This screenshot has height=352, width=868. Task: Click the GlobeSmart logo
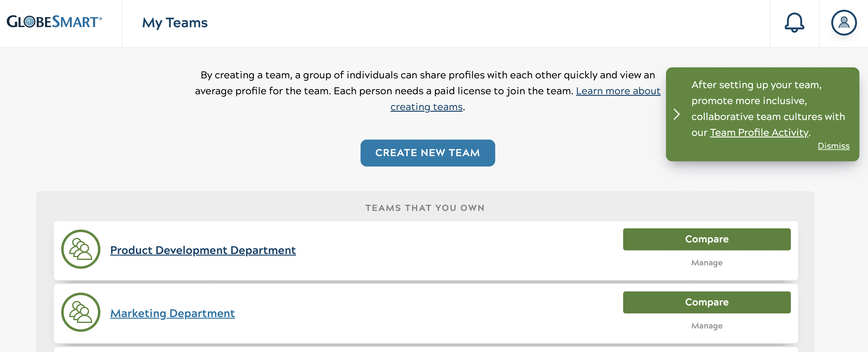(x=54, y=22)
